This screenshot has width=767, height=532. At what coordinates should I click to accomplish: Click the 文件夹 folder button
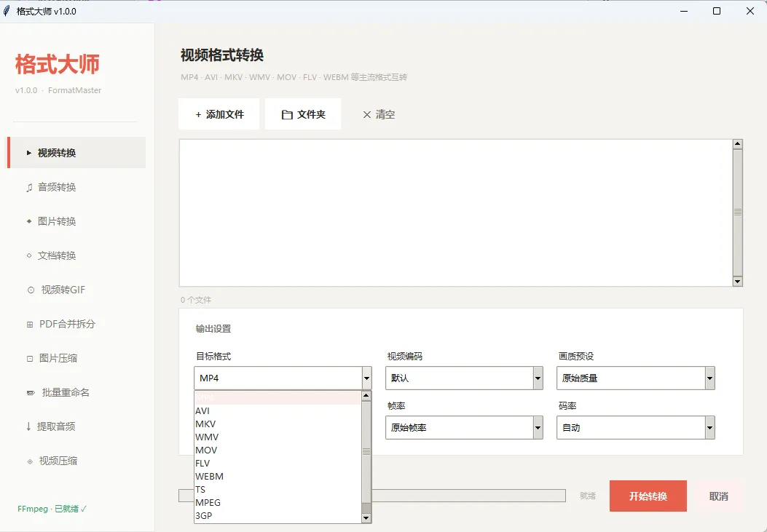(303, 114)
